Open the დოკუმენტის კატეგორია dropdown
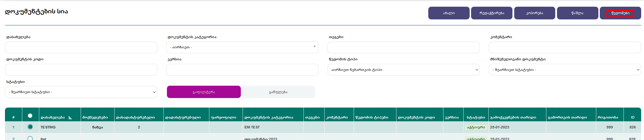644x140 pixels. [x=242, y=47]
